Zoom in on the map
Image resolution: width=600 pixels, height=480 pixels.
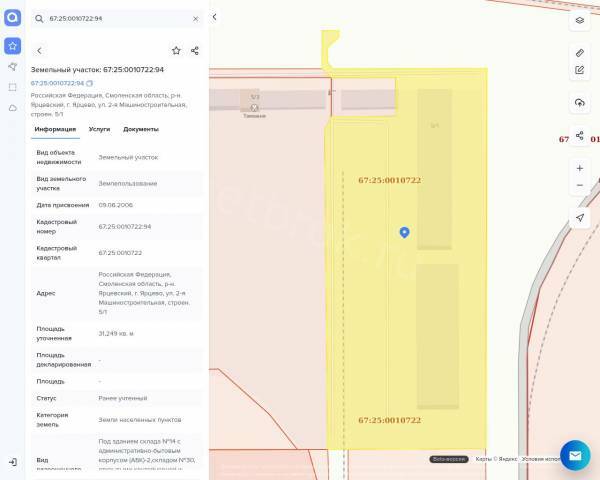coord(580,168)
